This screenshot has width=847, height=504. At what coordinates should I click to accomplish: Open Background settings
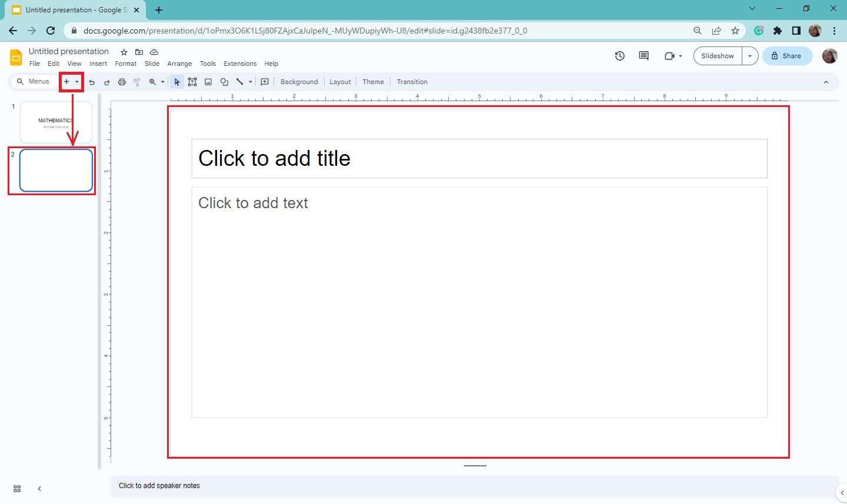pos(299,82)
